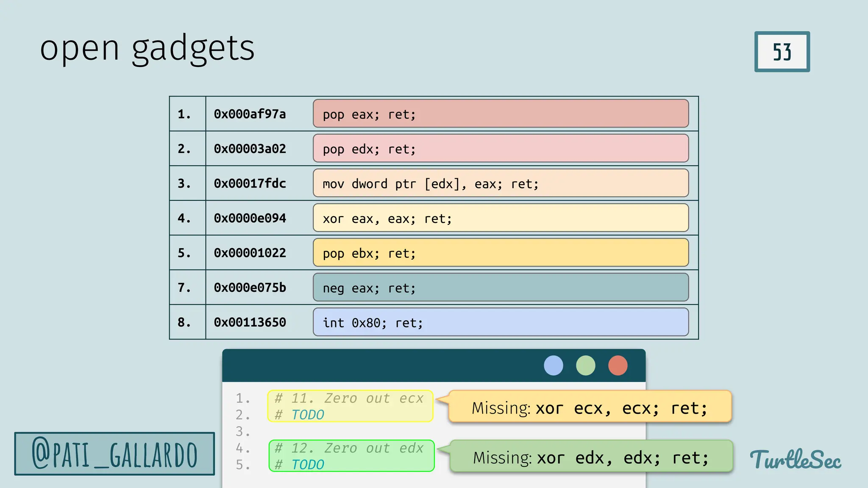This screenshot has height=488, width=868.
Task: Click address 0x00003a02
Action: point(250,149)
